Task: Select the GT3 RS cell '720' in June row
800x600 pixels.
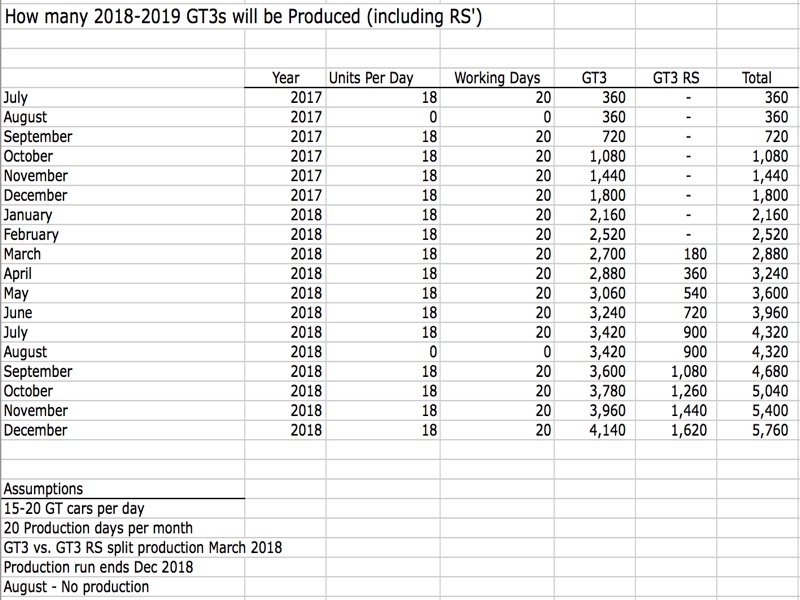Action: pos(695,313)
